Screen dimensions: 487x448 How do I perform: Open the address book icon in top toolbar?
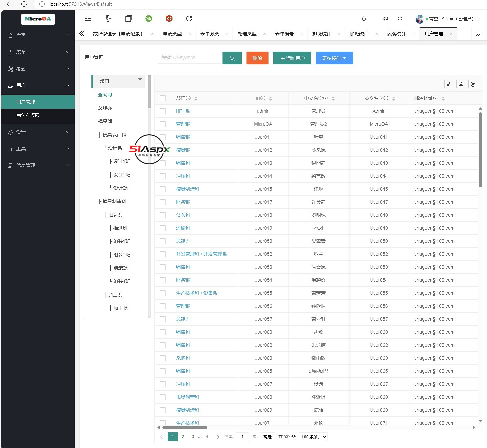(108, 19)
